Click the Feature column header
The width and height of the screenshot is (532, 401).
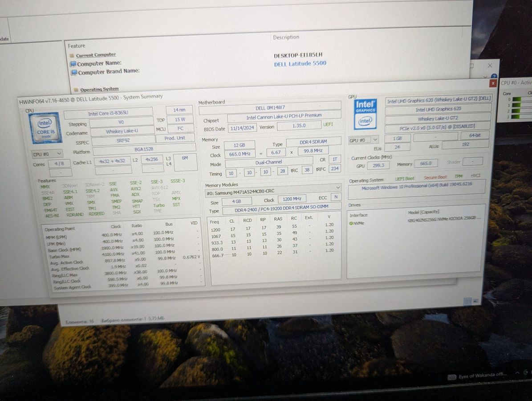pos(77,46)
